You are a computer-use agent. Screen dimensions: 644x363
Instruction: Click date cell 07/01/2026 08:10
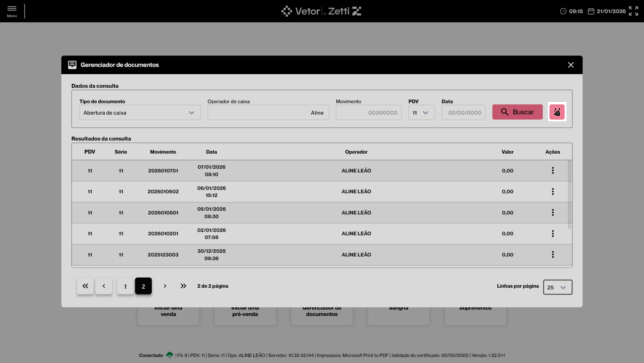tap(212, 171)
